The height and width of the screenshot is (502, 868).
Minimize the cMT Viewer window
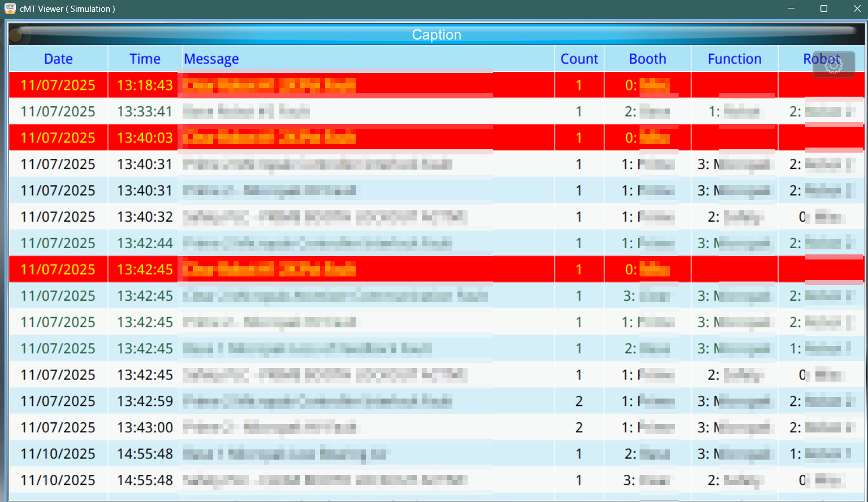coord(791,8)
